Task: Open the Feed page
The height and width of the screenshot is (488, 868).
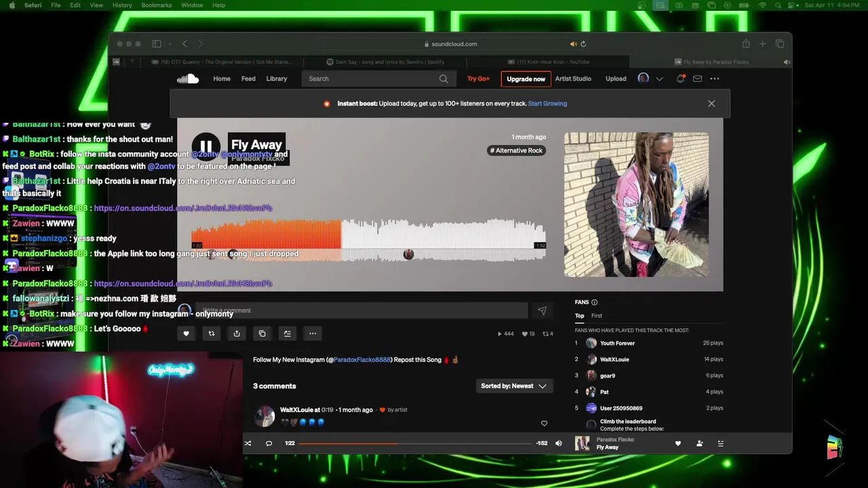Action: 248,79
